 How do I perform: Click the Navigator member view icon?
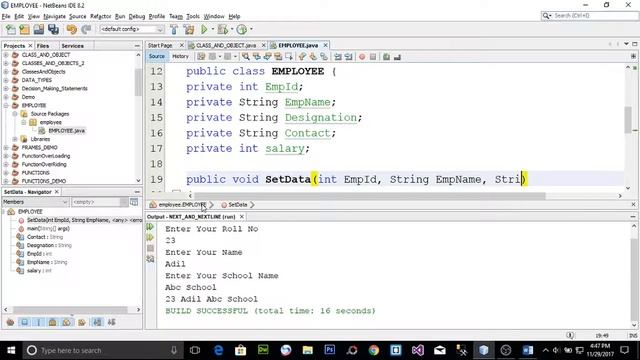(134, 202)
